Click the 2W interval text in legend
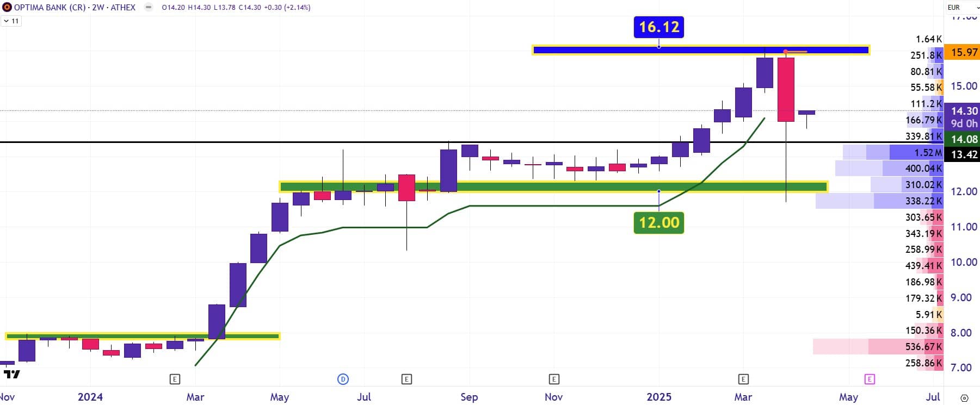Screen dimensions: 980x405 pyautogui.click(x=98, y=8)
